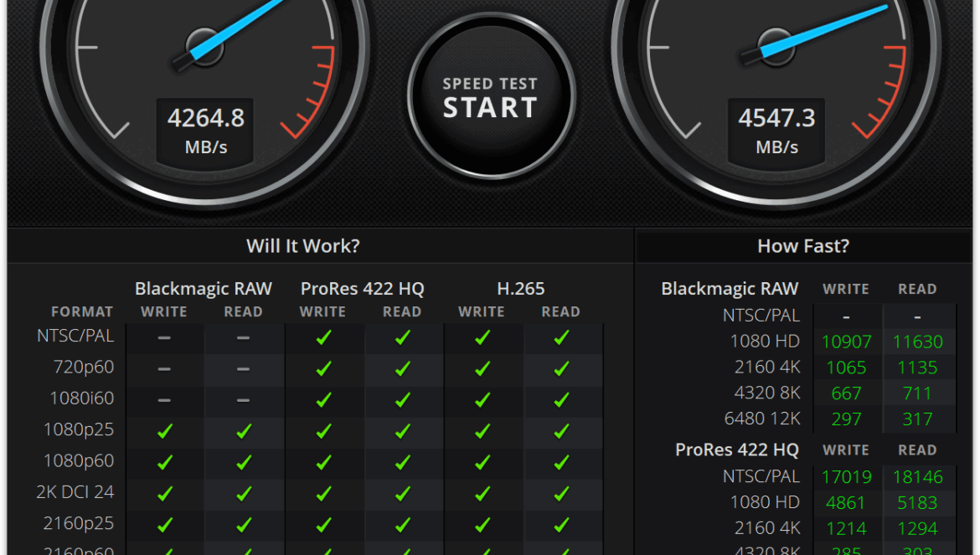Click the 4320 8K write value 667
980x555 pixels.
coord(846,393)
